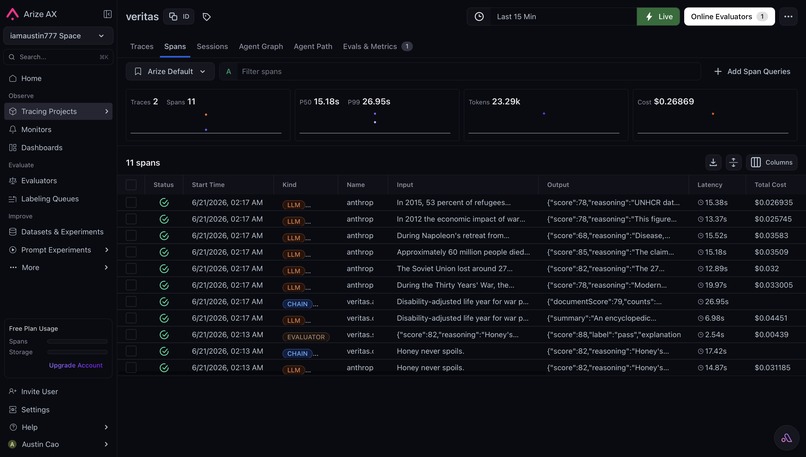
Task: Expand Prompt Experiments submenu
Action: (106, 250)
